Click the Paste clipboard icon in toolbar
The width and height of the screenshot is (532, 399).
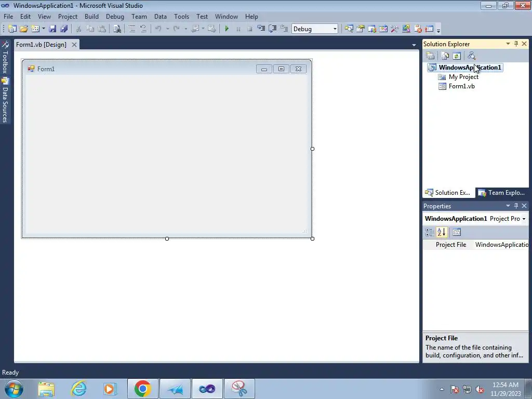pyautogui.click(x=102, y=29)
